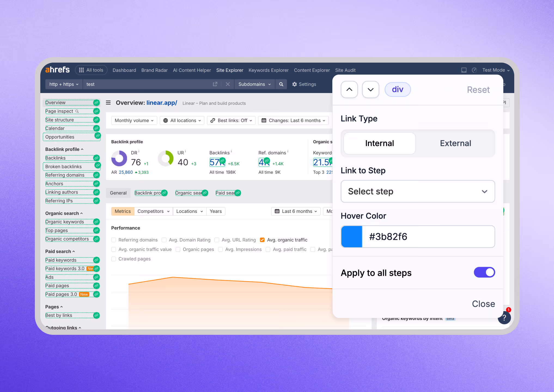
Task: Open the Subdomains mode dropdown
Action: (x=254, y=84)
